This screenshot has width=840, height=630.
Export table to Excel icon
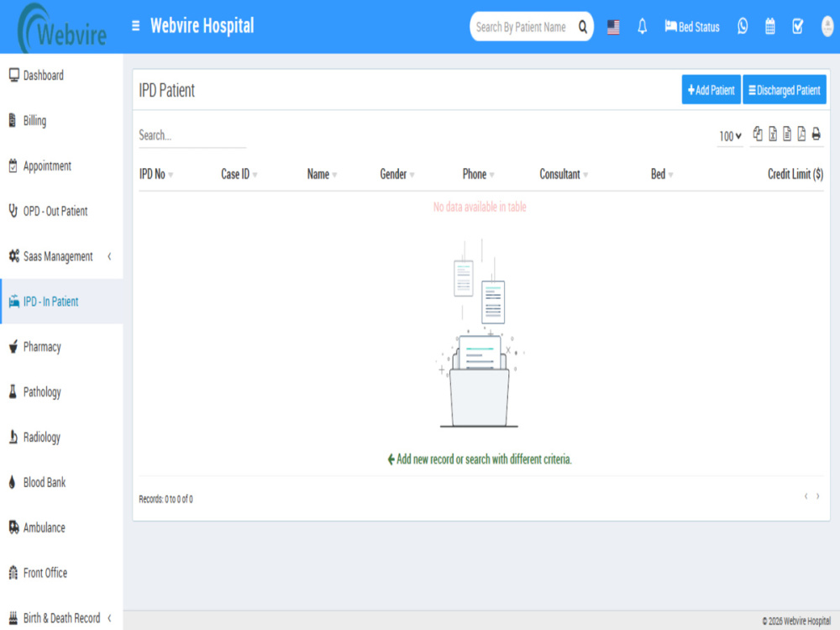point(773,134)
